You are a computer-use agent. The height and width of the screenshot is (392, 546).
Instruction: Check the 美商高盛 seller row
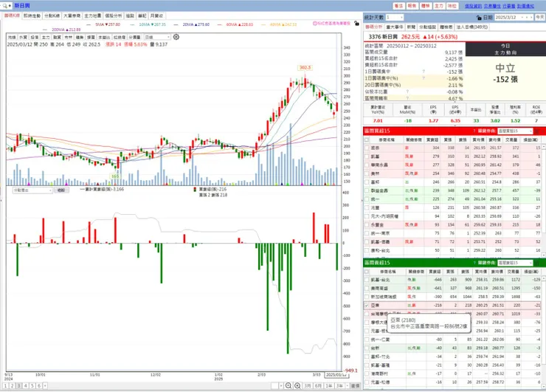[367, 288]
